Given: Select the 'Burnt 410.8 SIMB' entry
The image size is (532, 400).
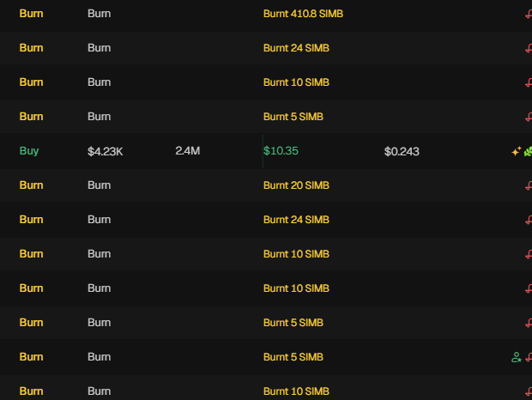Looking at the screenshot, I should (x=303, y=14).
